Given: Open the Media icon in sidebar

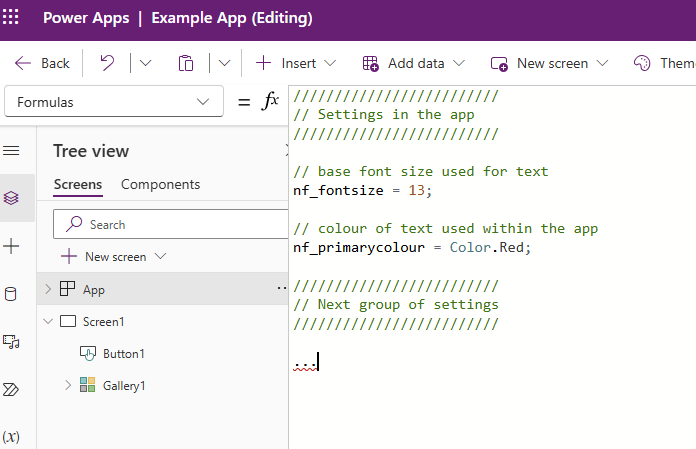Looking at the screenshot, I should click(x=11, y=342).
